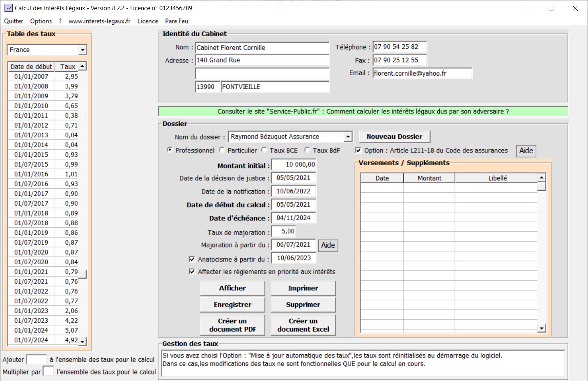Viewport: 588px width, 381px height.
Task: Click the Versements table scroll up arrow
Action: [542, 178]
